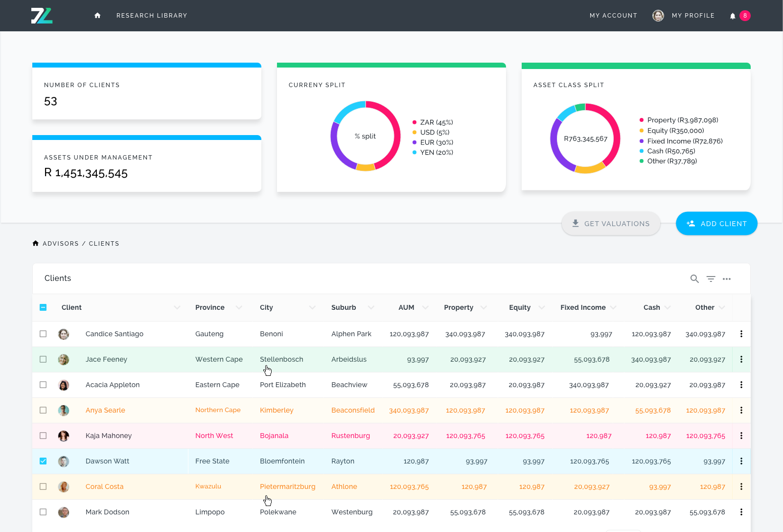Open the filter icon in Clients header
The height and width of the screenshot is (532, 783).
point(711,279)
